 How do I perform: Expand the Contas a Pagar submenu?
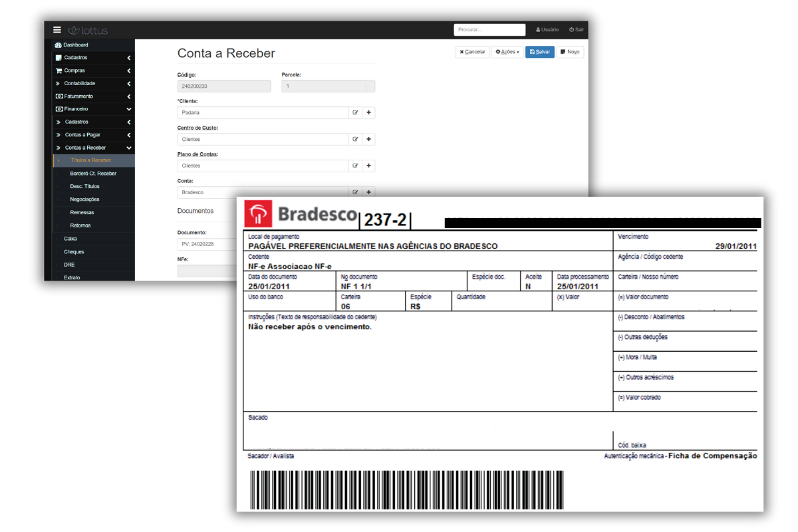93,135
